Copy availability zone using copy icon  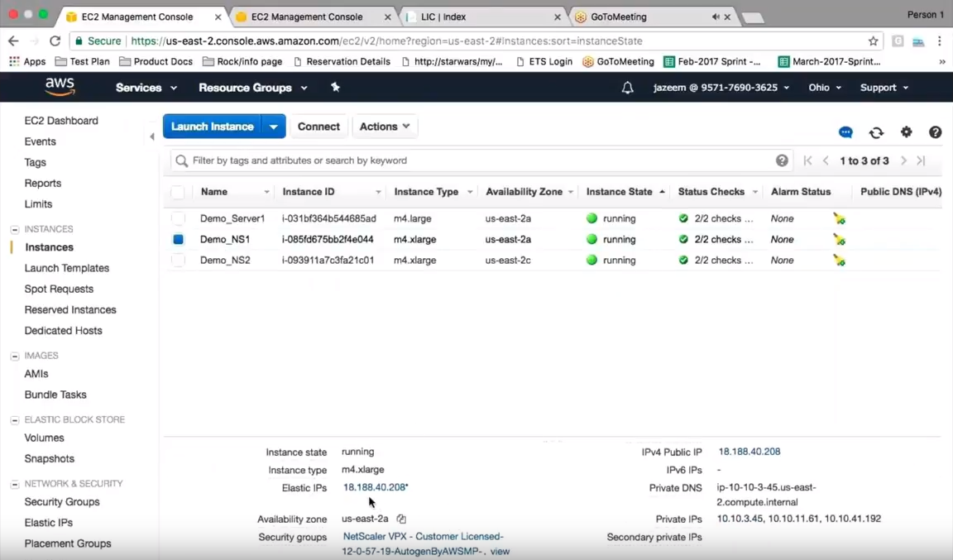pos(401,519)
